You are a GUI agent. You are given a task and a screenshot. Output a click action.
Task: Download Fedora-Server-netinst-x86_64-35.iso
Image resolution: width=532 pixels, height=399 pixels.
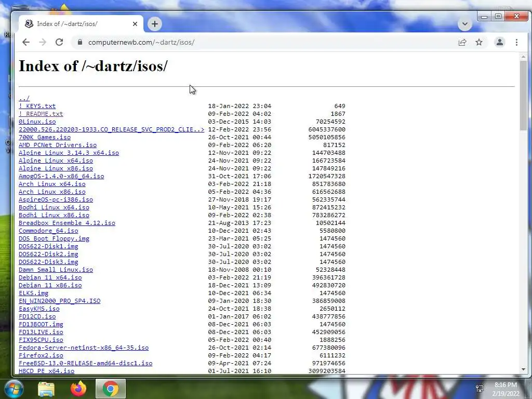point(84,348)
